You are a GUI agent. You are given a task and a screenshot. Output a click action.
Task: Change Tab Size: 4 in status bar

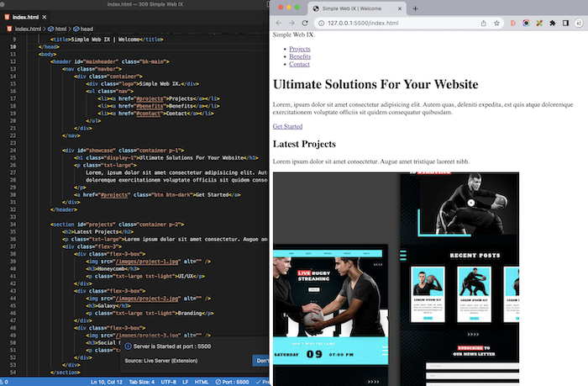142,382
